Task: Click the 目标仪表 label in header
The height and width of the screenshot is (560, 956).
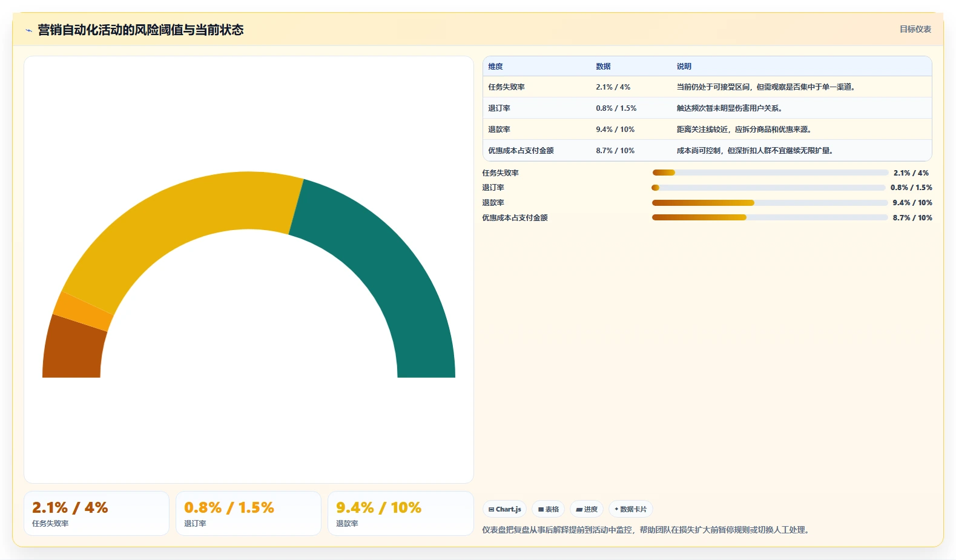Action: pyautogui.click(x=915, y=29)
